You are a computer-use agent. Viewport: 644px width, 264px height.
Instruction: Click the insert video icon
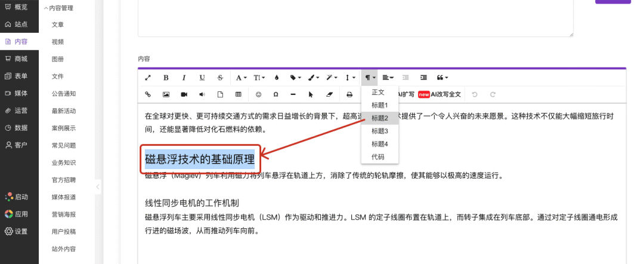click(x=184, y=94)
